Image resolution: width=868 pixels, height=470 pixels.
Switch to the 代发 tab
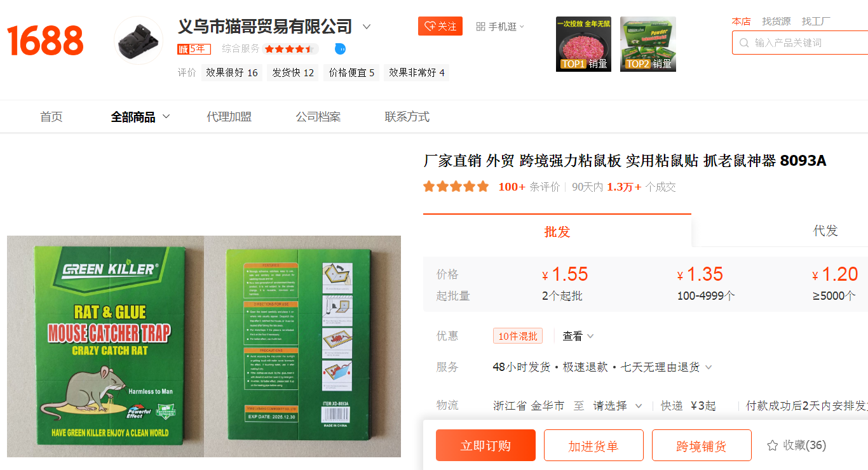[x=825, y=231]
